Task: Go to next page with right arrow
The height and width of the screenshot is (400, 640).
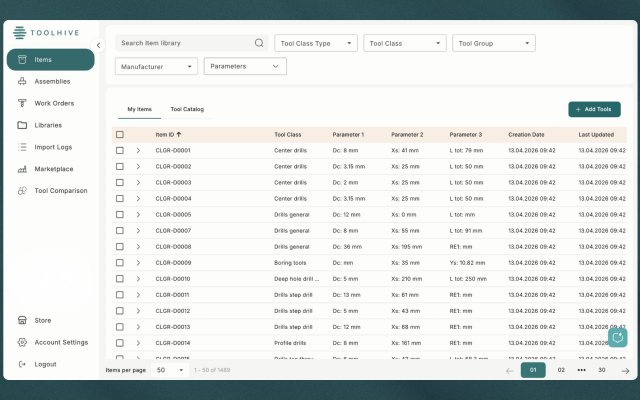Action: coord(625,371)
